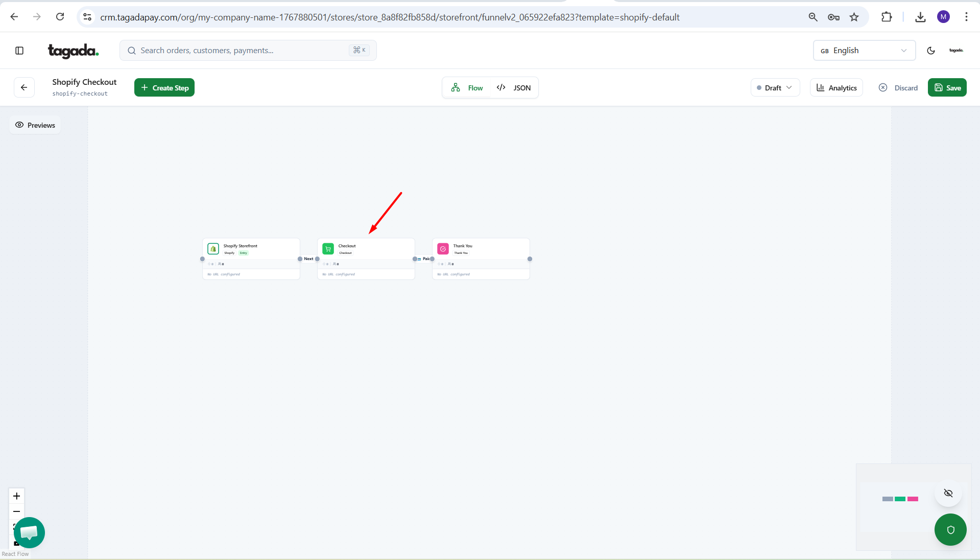
Task: Open the live chat bubble
Action: pos(29,532)
